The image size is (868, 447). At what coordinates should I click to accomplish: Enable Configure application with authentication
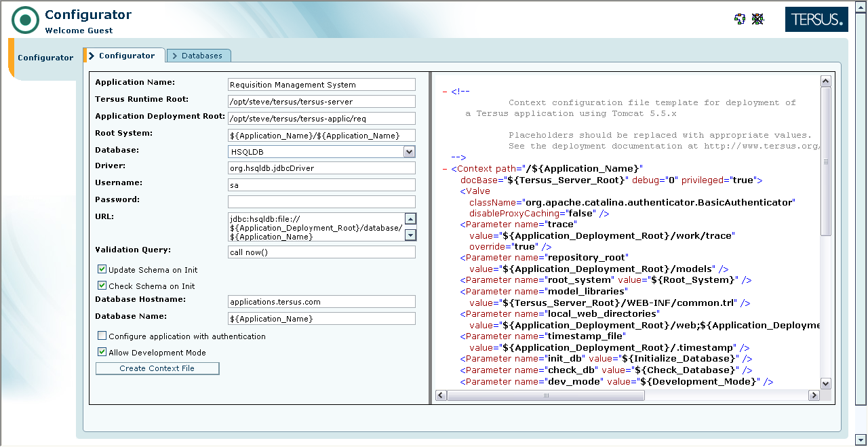point(102,336)
